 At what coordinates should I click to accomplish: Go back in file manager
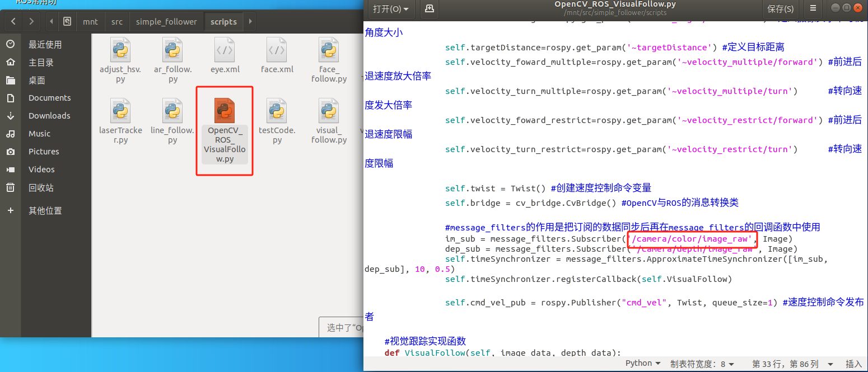pyautogui.click(x=13, y=22)
